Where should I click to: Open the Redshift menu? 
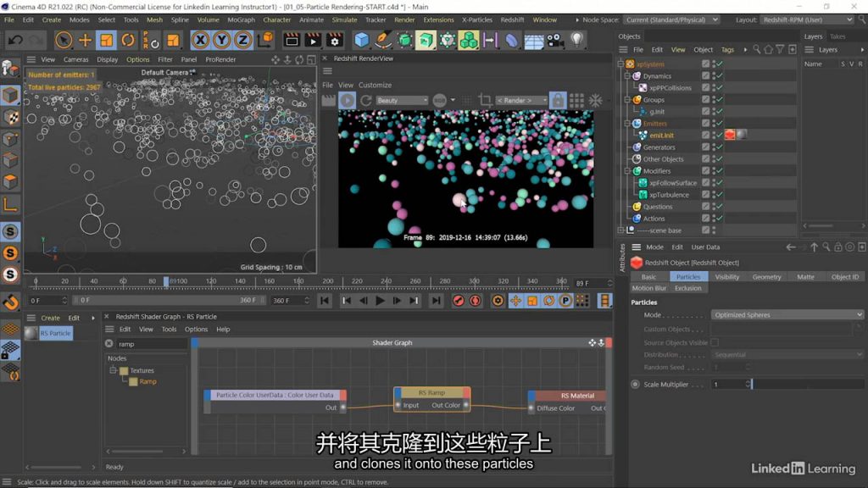click(512, 20)
